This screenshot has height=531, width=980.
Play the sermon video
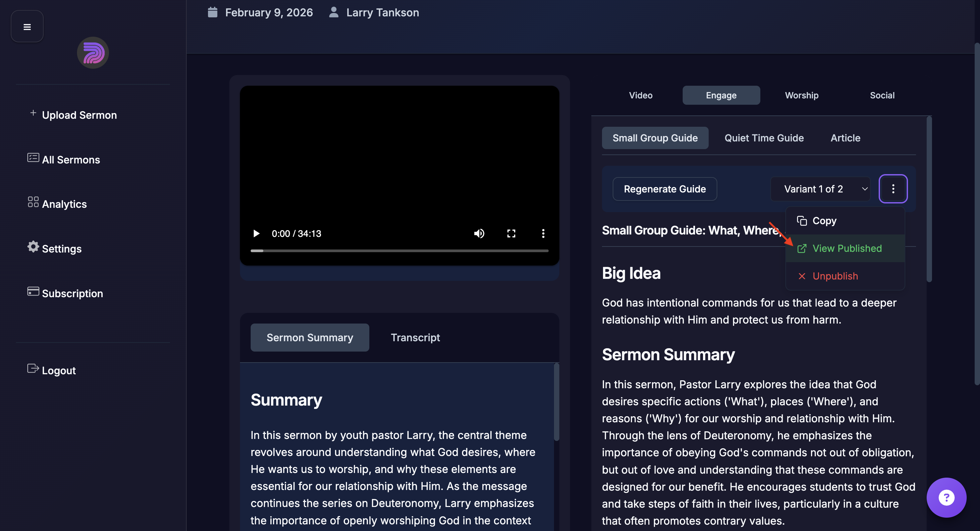pyautogui.click(x=256, y=233)
